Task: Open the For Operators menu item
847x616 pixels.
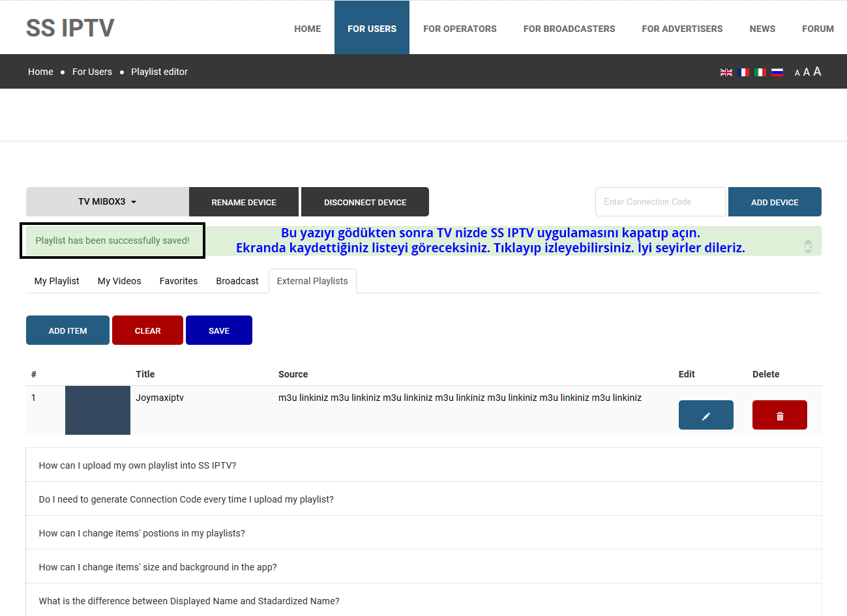Action: pyautogui.click(x=460, y=29)
